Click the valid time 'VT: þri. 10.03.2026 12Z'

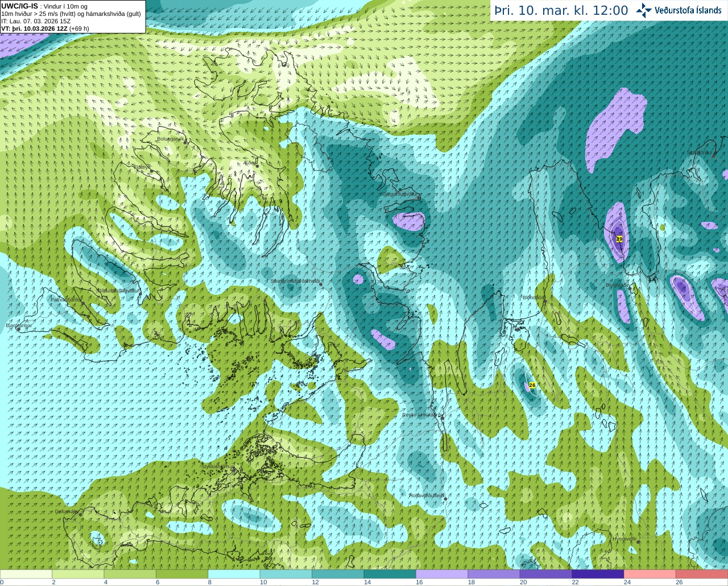point(34,28)
